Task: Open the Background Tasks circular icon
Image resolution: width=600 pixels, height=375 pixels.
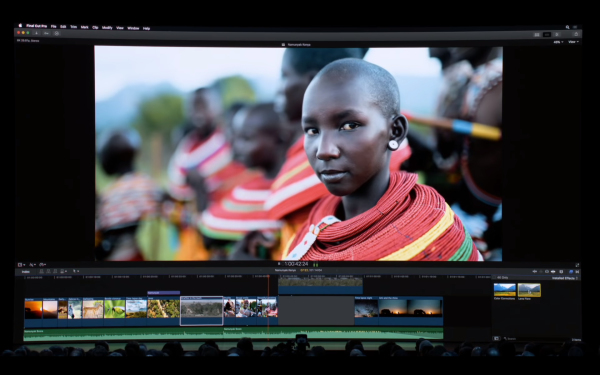Action: point(57,33)
